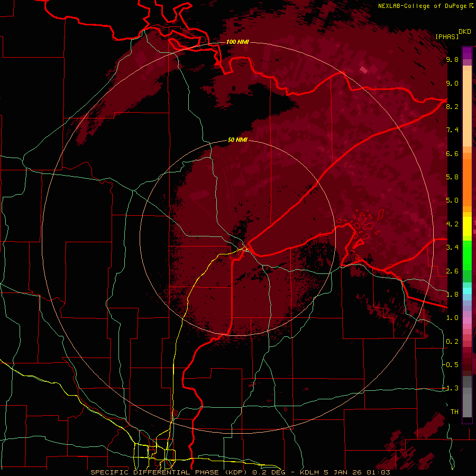Click the 3.4 value on color scale
476x476 pixels.
tap(452, 248)
